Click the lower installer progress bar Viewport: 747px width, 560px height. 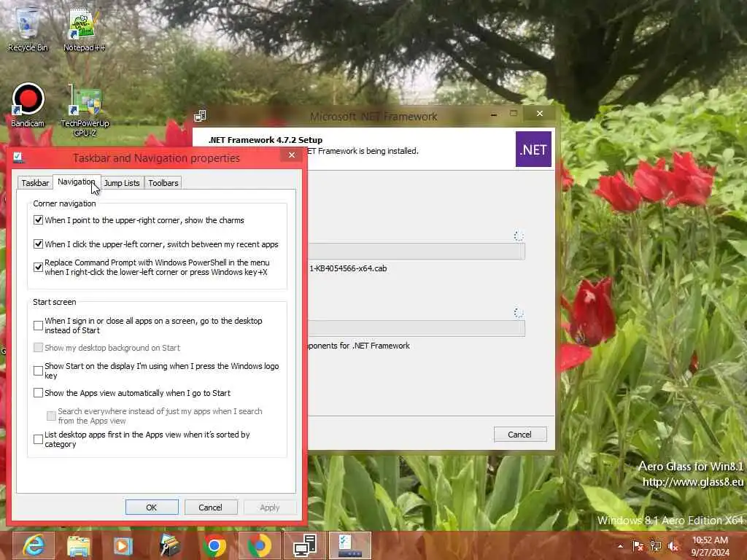(417, 328)
